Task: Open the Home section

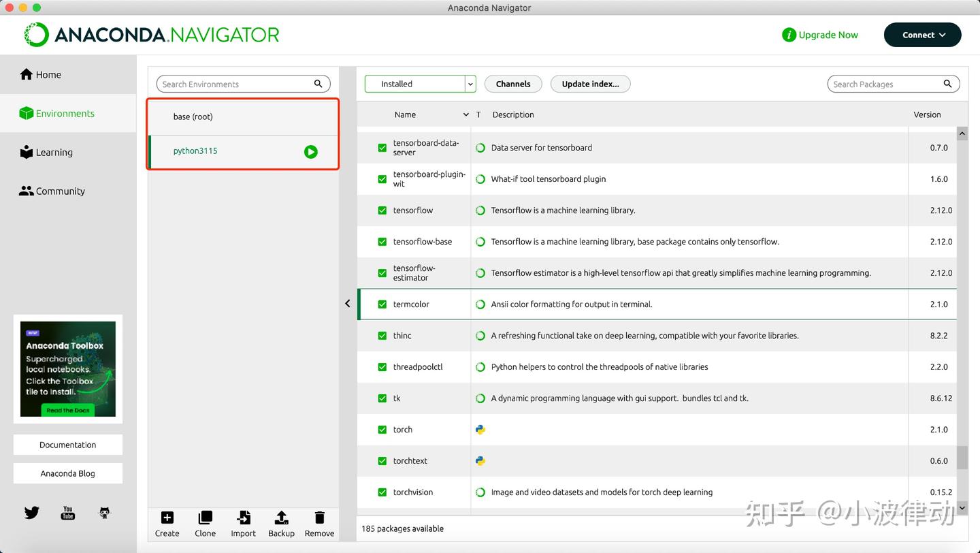Action: click(68, 74)
